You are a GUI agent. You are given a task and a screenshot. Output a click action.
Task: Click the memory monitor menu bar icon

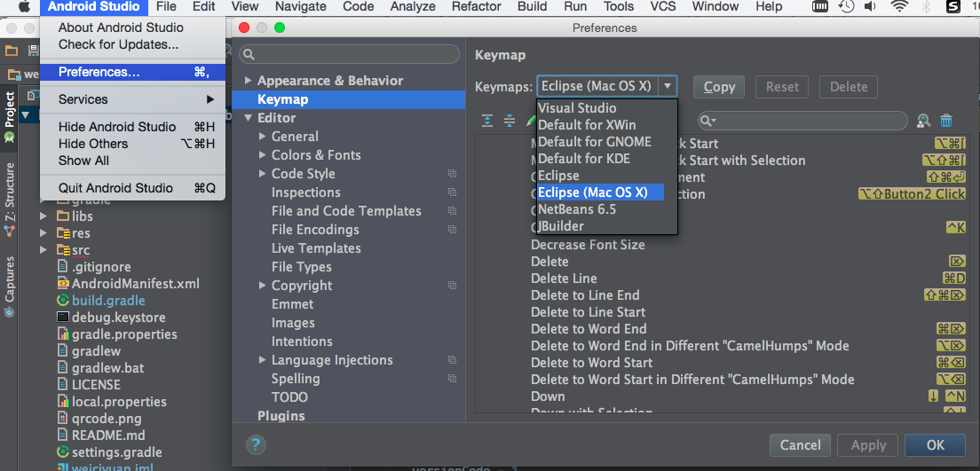(x=820, y=7)
